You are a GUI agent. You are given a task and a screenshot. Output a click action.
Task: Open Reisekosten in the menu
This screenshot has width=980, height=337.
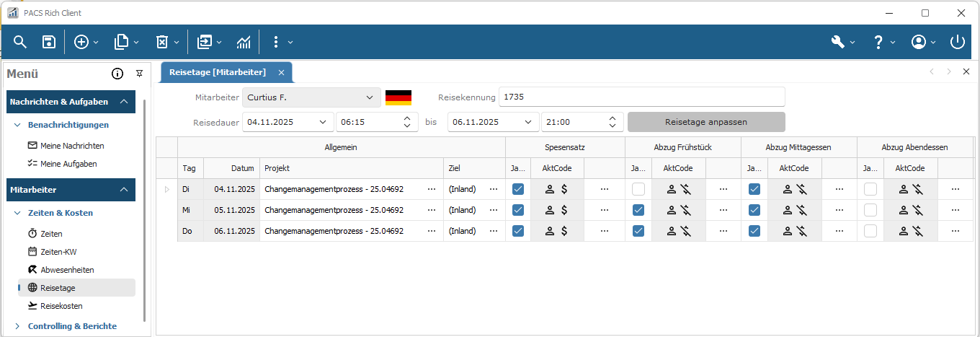61,306
